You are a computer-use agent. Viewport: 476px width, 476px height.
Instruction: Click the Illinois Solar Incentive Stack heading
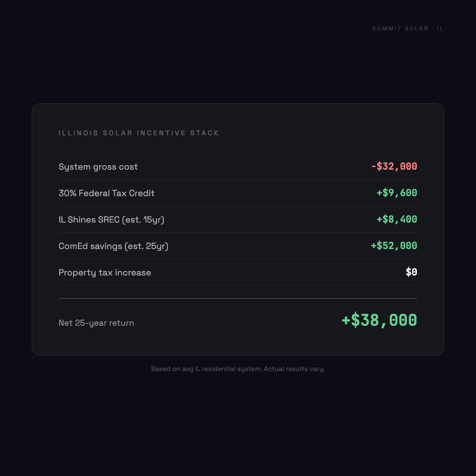139,133
